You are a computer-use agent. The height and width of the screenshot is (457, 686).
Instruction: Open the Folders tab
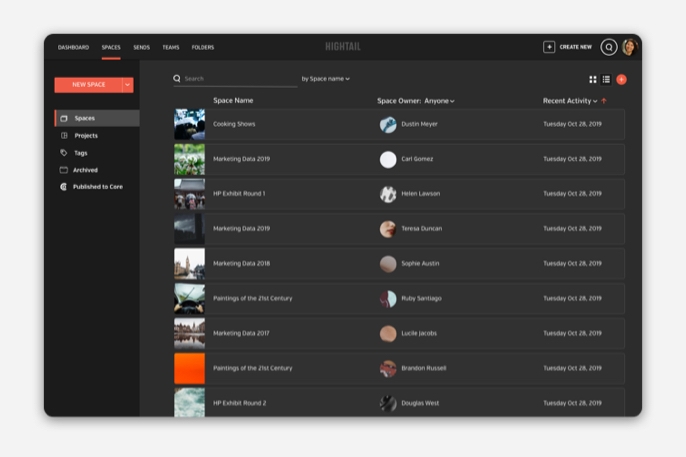coord(203,47)
